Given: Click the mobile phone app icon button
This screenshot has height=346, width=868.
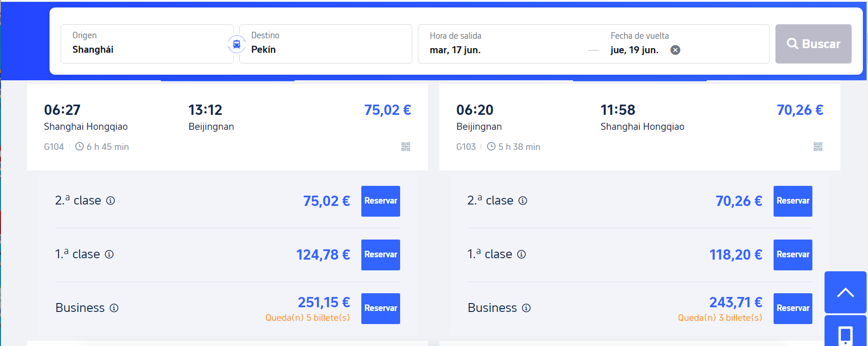Looking at the screenshot, I should (845, 333).
